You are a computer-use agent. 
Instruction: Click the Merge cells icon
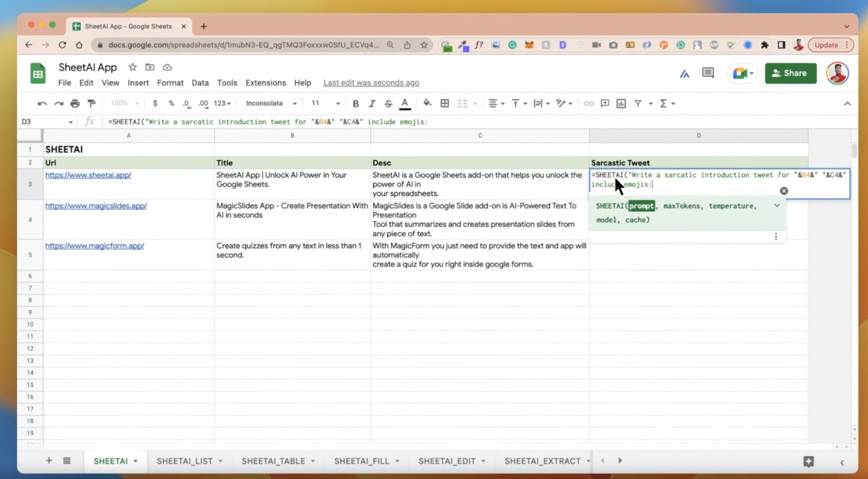(462, 103)
